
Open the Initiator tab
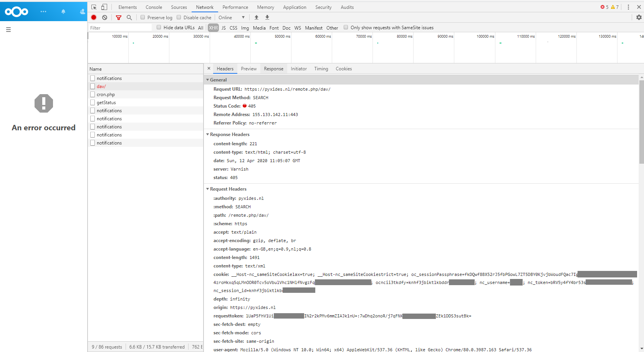coord(299,69)
